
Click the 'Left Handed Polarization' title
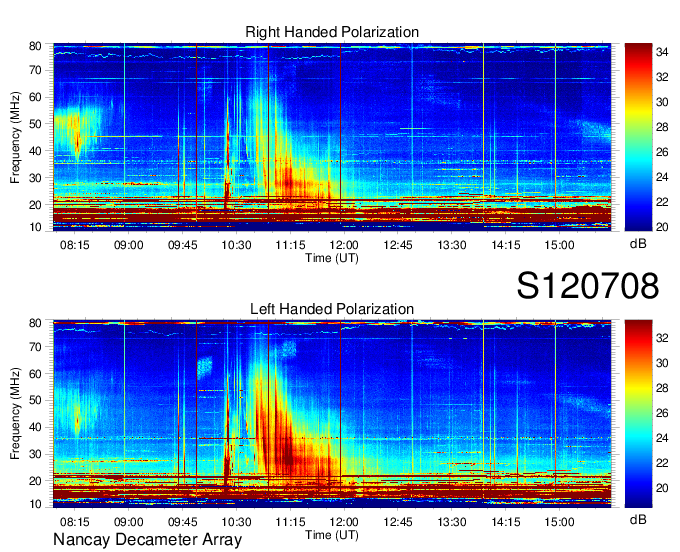coord(332,309)
